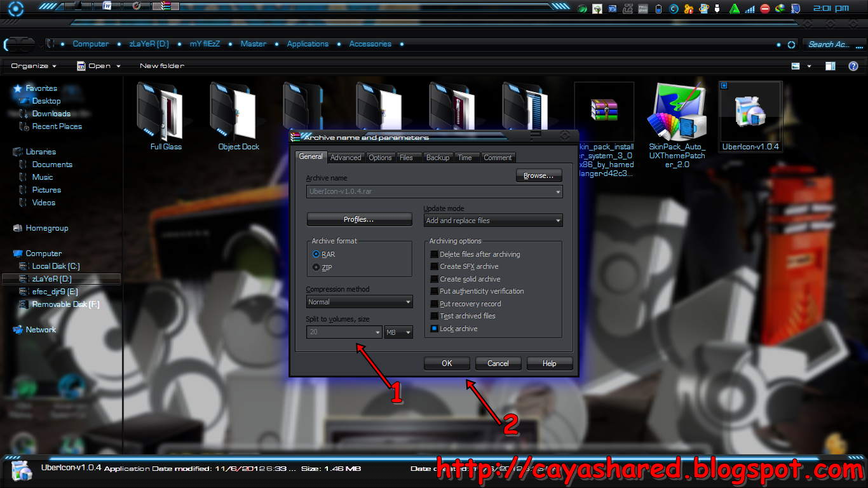The image size is (868, 488).
Task: Click the Full Glass tray icon
Action: (x=643, y=9)
